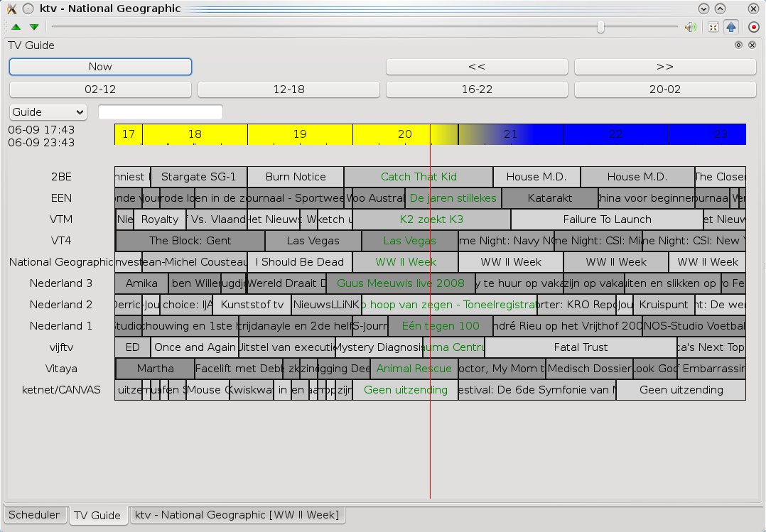
Task: Show the 20-02 time range
Action: point(665,89)
